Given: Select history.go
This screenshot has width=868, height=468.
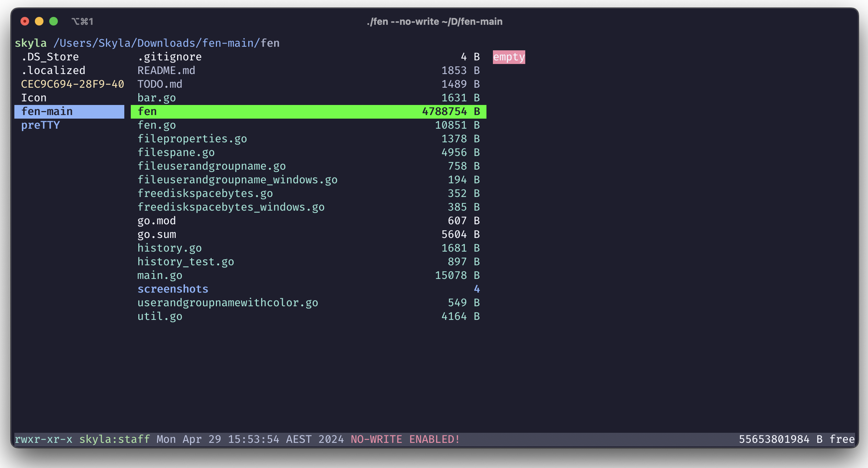Looking at the screenshot, I should click(309, 248).
